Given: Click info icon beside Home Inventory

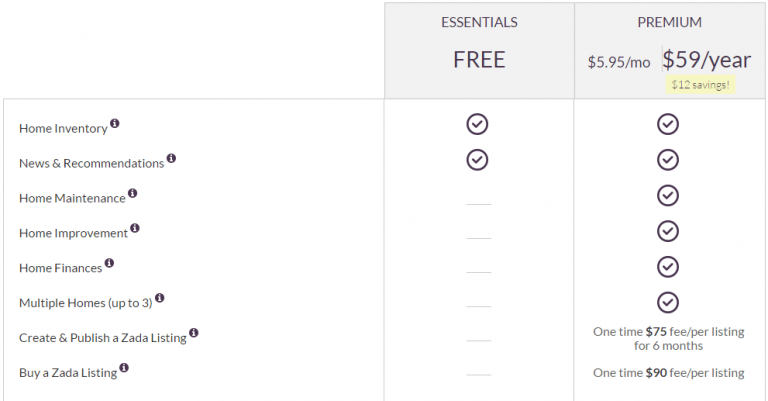Looking at the screenshot, I should click(x=115, y=124).
